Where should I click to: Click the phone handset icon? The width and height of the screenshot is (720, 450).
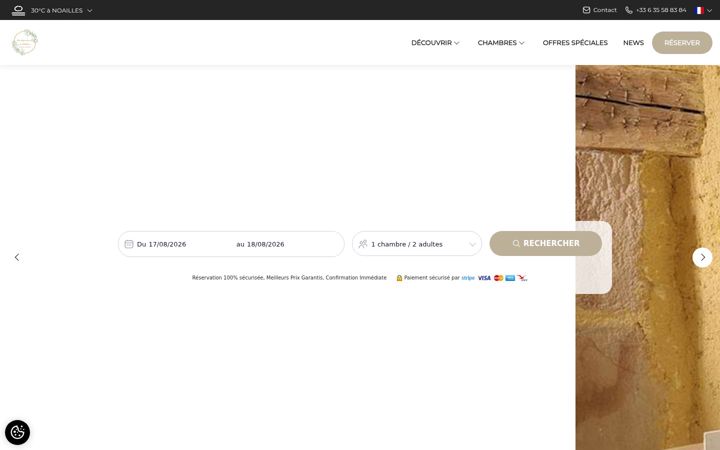pos(629,10)
